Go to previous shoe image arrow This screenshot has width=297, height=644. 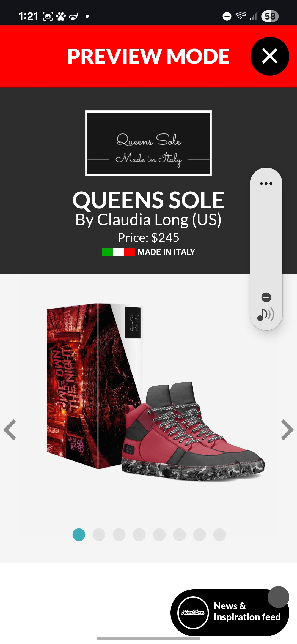(x=10, y=430)
